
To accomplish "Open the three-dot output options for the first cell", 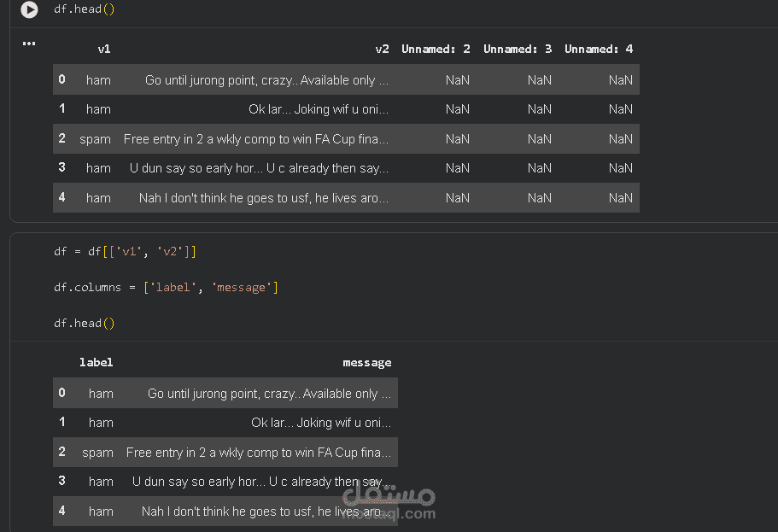I will (29, 44).
